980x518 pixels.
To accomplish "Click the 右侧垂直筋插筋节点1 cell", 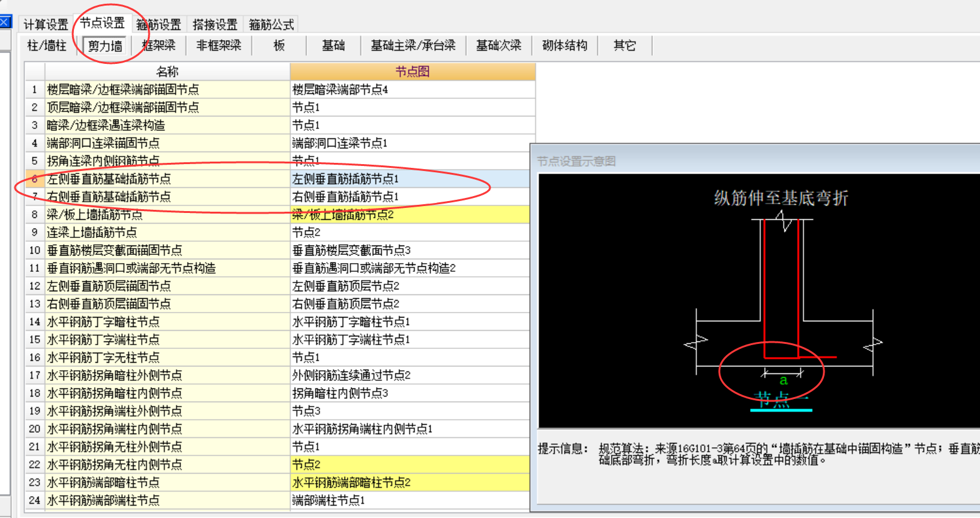I will click(x=410, y=197).
